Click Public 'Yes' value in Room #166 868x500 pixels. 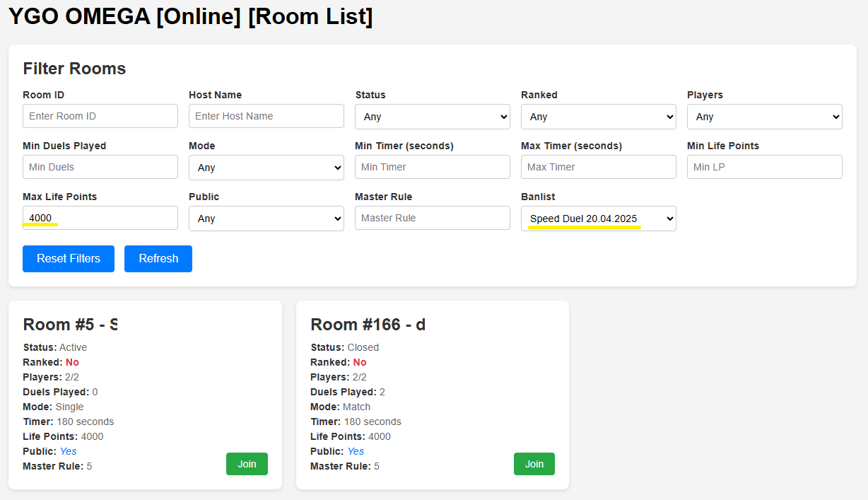click(x=356, y=451)
